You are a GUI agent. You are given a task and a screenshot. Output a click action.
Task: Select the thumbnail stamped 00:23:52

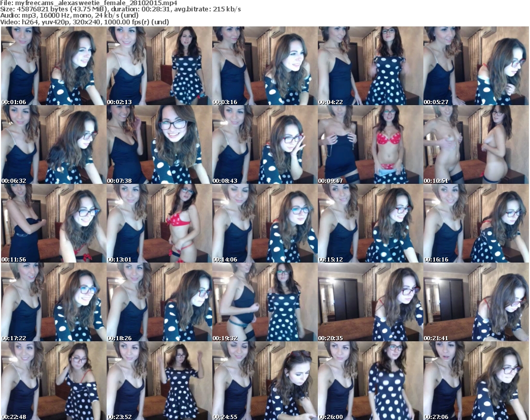[159, 381]
